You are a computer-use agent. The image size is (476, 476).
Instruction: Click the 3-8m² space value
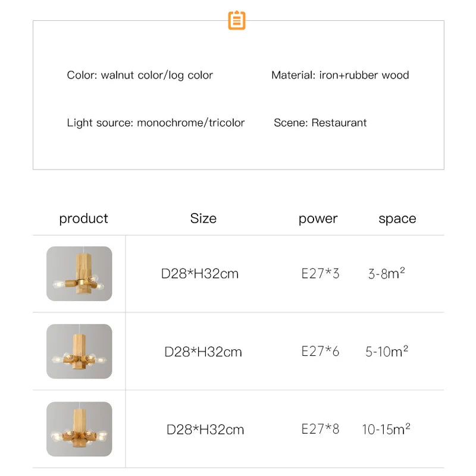click(387, 274)
